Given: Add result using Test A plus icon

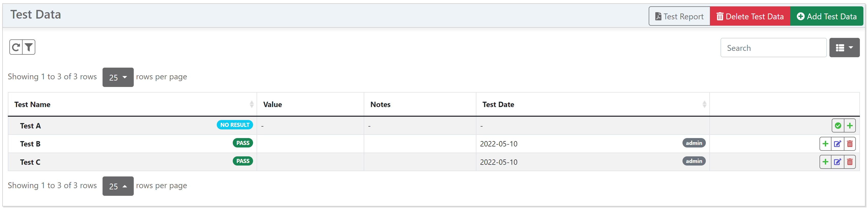Looking at the screenshot, I should click(x=850, y=126).
